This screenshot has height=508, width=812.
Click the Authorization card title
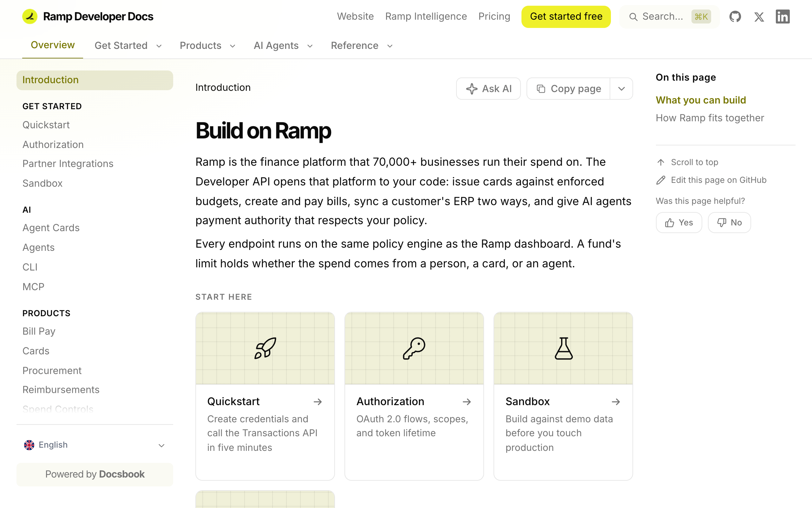(x=390, y=402)
